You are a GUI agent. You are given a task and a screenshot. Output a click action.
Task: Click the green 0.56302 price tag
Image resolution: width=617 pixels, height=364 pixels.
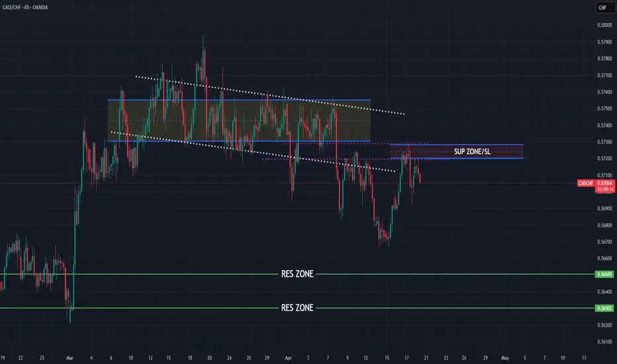click(x=604, y=308)
